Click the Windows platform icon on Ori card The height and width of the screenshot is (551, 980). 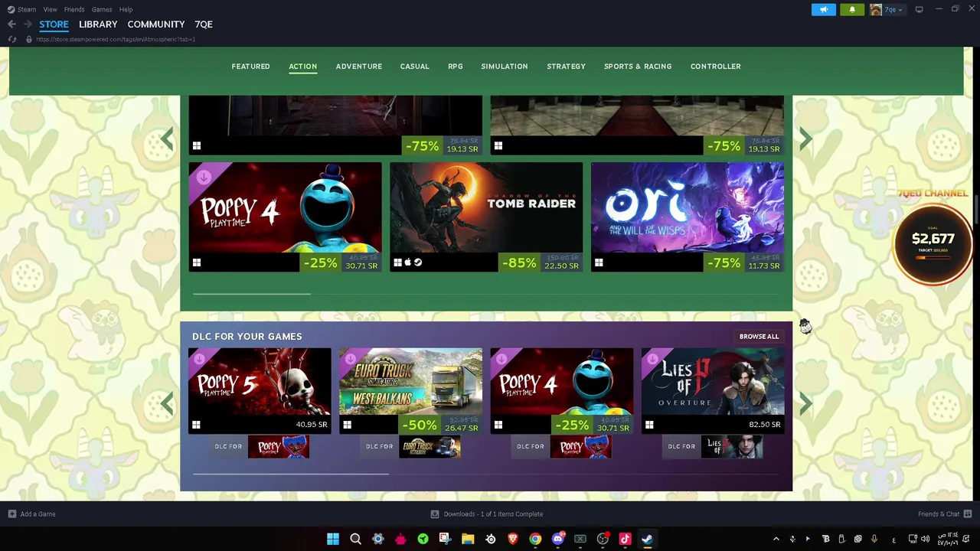click(599, 262)
